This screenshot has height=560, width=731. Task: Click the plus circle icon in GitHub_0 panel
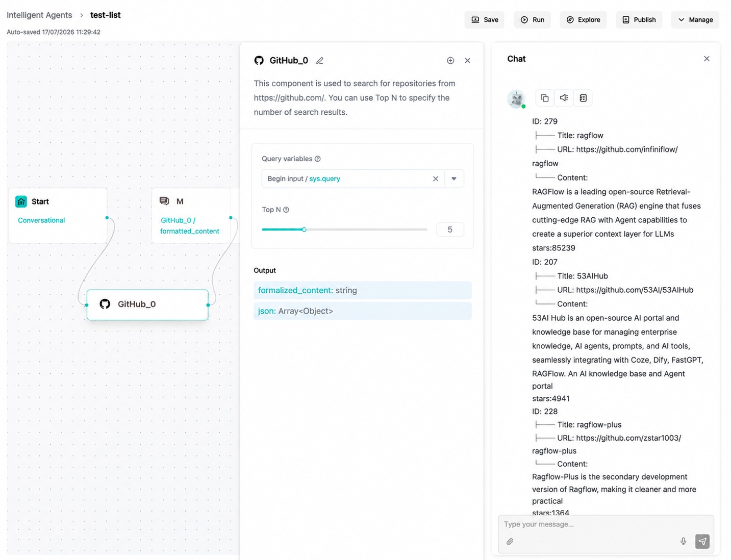(450, 61)
